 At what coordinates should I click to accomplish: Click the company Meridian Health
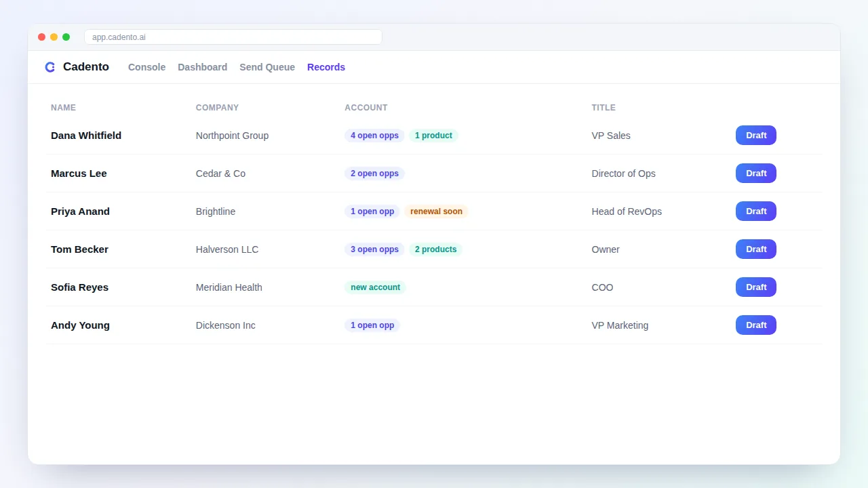[x=229, y=287]
